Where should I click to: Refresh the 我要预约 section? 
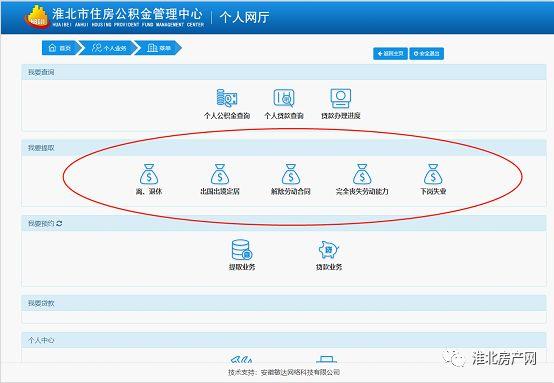click(59, 223)
